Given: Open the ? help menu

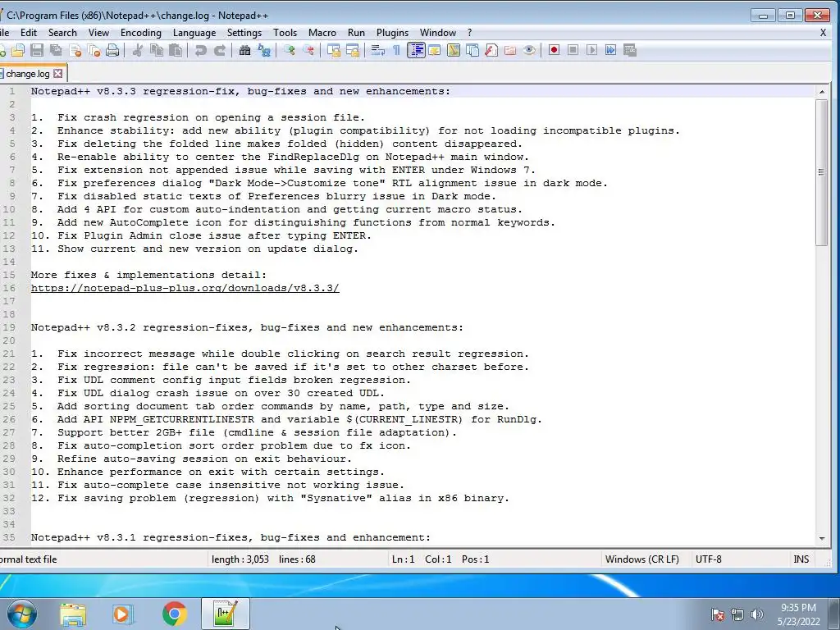Looking at the screenshot, I should coord(470,33).
